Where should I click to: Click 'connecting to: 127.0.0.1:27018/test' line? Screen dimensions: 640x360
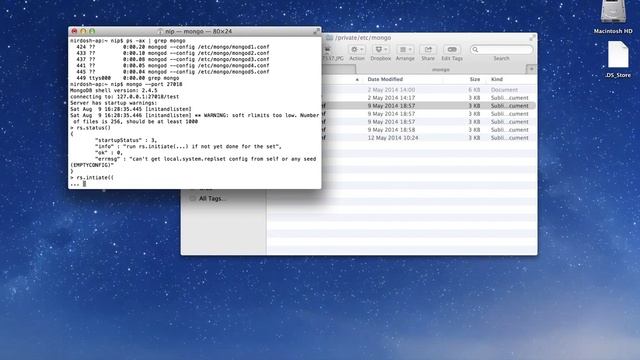coord(124,97)
